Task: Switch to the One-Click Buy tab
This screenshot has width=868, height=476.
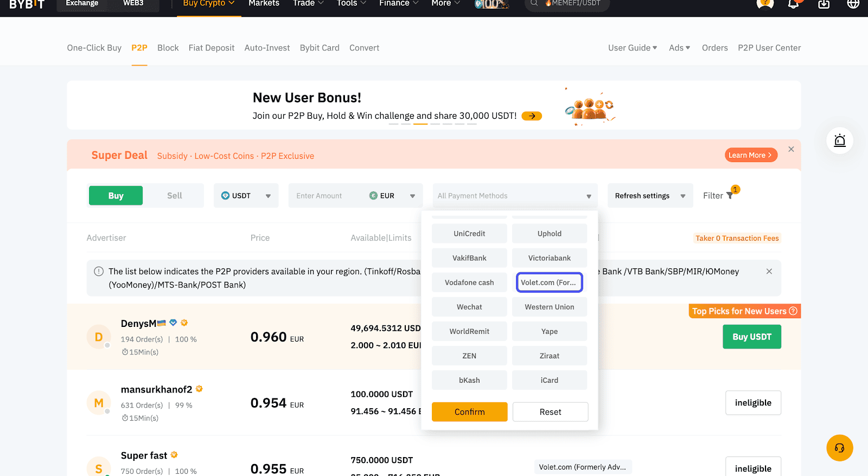Action: pyautogui.click(x=94, y=48)
